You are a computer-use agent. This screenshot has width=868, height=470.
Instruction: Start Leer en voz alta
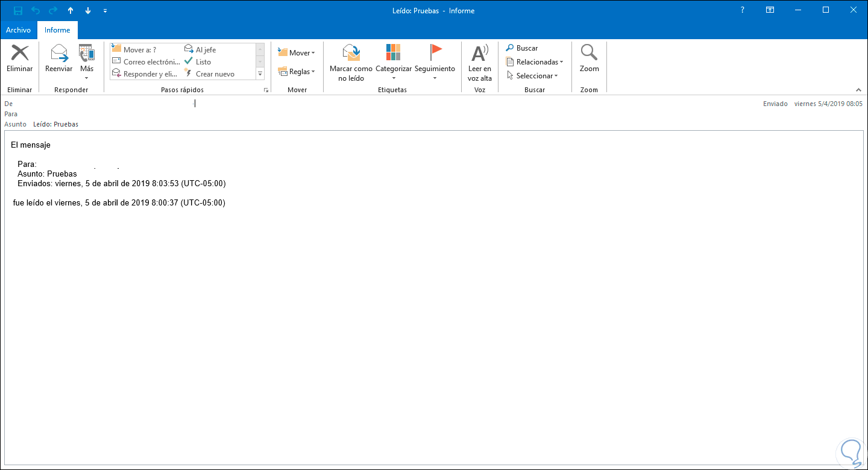[x=480, y=63]
